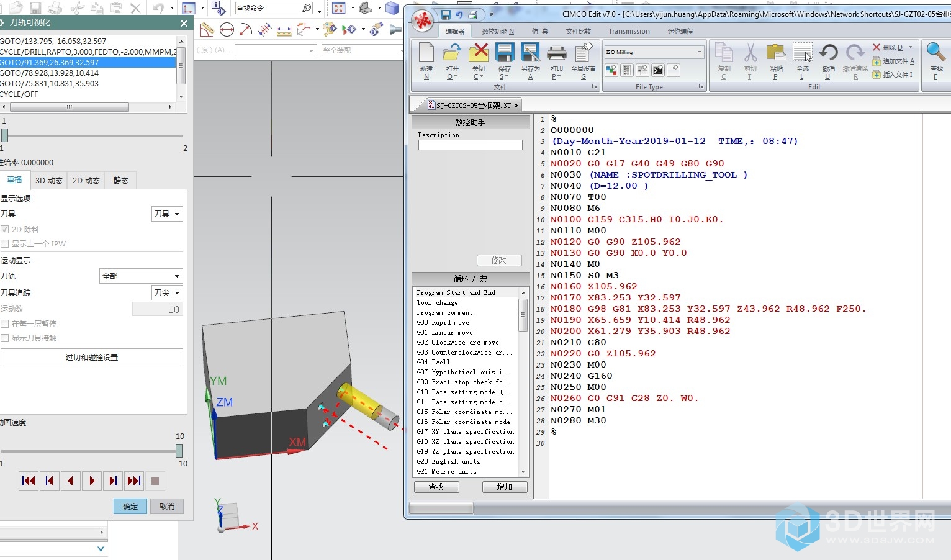Open the 刀具追踪 刀尖 dropdown
The width and height of the screenshot is (951, 560).
167,293
